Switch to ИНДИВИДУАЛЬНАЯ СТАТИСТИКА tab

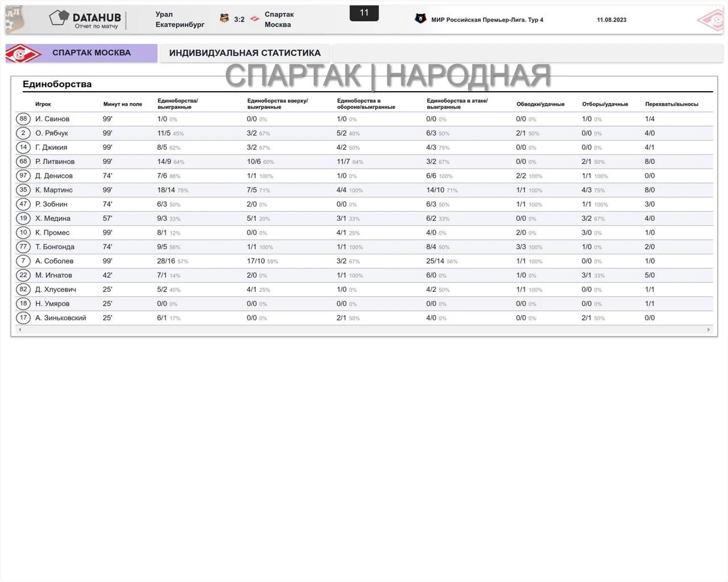(244, 53)
